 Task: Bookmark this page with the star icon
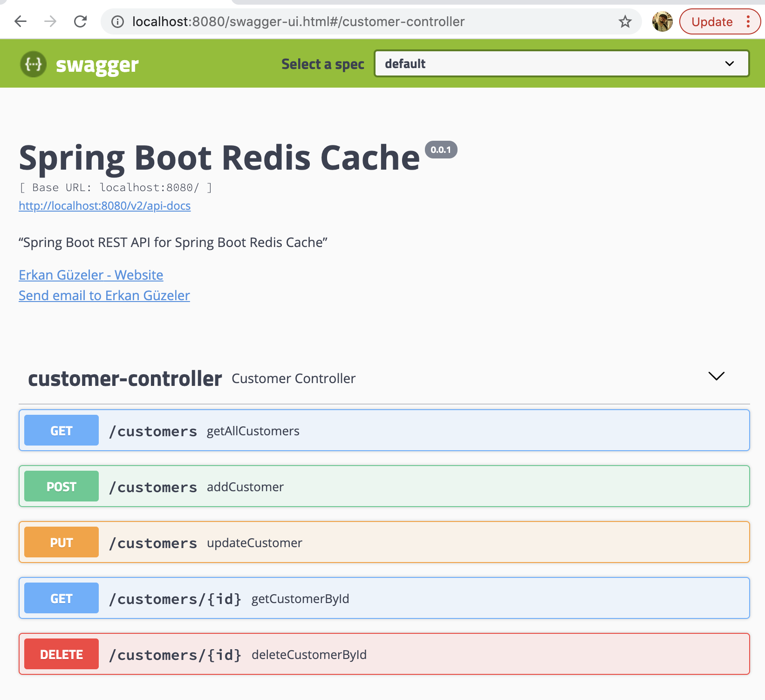(x=625, y=21)
